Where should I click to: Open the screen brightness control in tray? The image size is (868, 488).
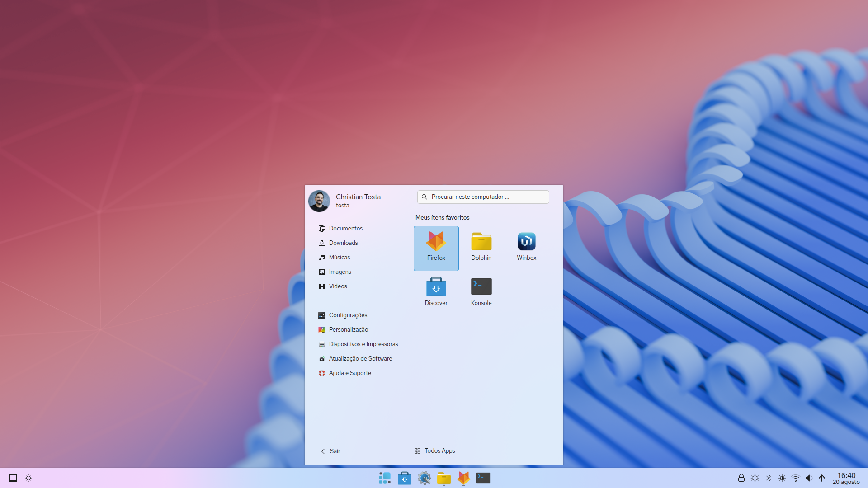755,478
